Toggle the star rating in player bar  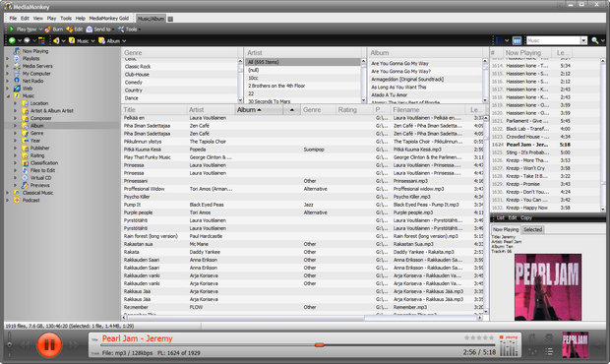pos(479,337)
